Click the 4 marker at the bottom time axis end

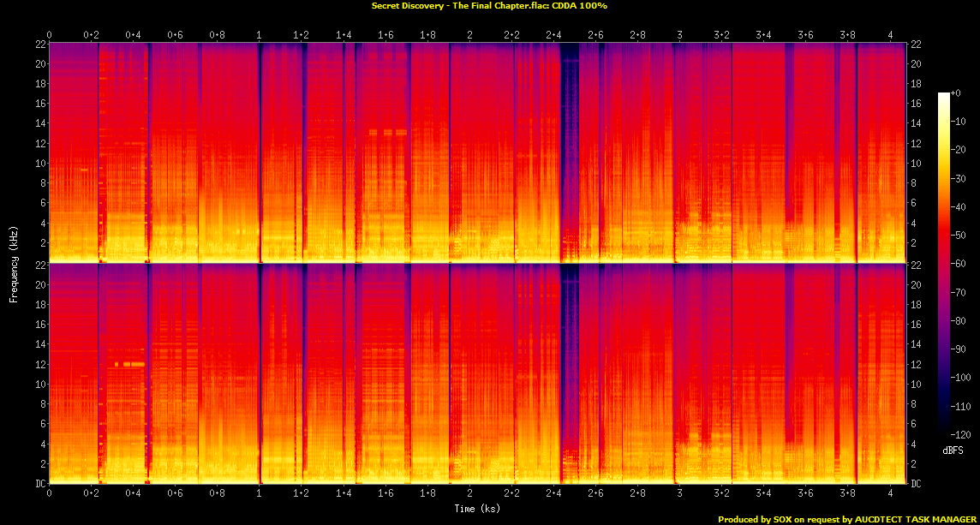pos(892,494)
